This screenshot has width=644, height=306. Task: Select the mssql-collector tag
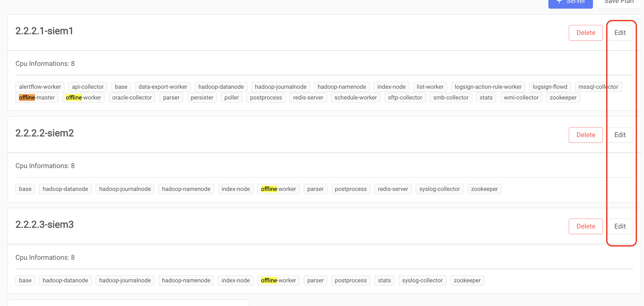click(598, 87)
